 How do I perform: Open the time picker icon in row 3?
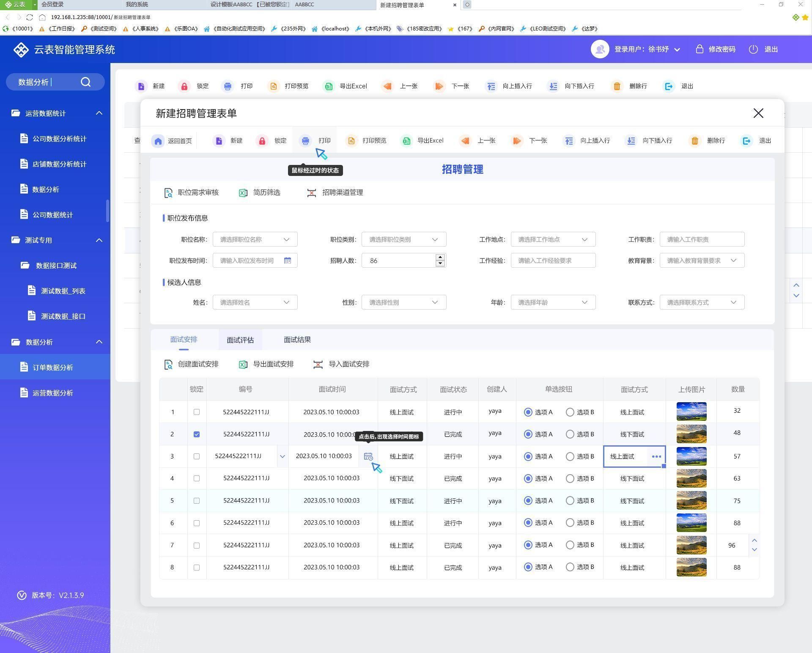368,457
